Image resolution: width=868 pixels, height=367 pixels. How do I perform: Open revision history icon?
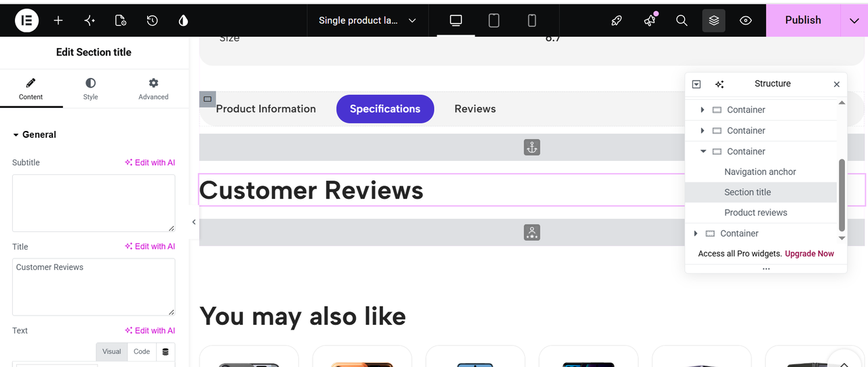(x=152, y=20)
